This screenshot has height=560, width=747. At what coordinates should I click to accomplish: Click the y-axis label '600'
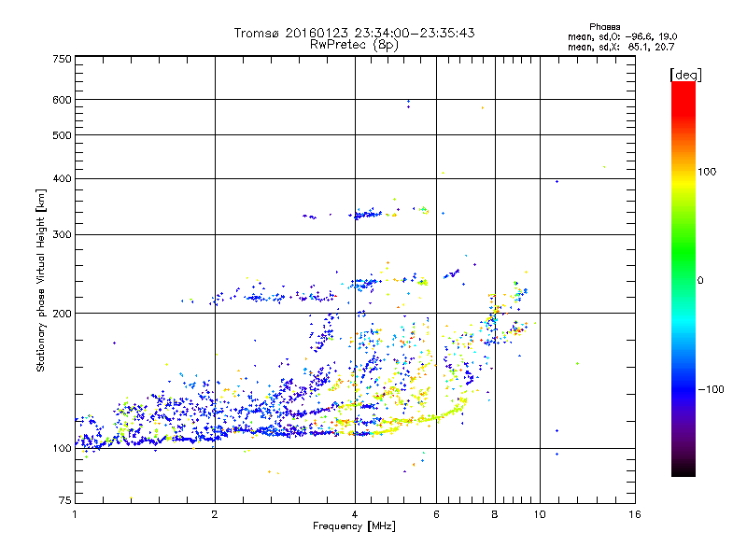(62, 100)
